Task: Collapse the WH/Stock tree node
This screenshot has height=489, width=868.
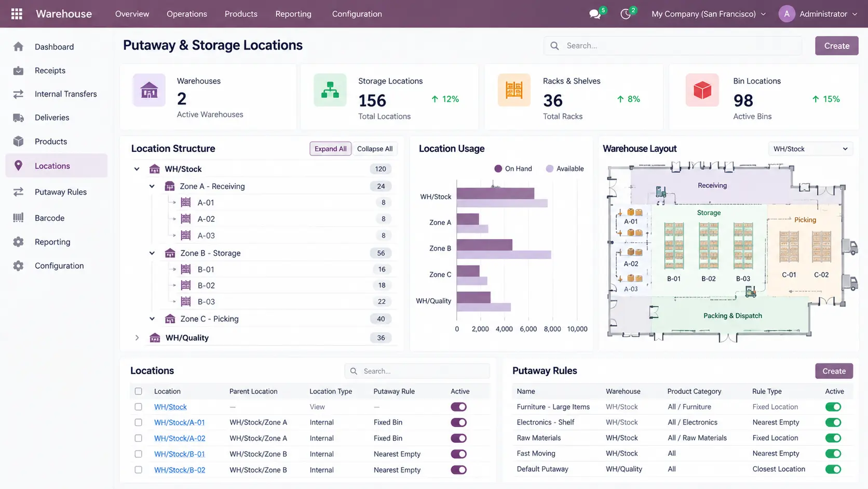Action: pyautogui.click(x=137, y=169)
